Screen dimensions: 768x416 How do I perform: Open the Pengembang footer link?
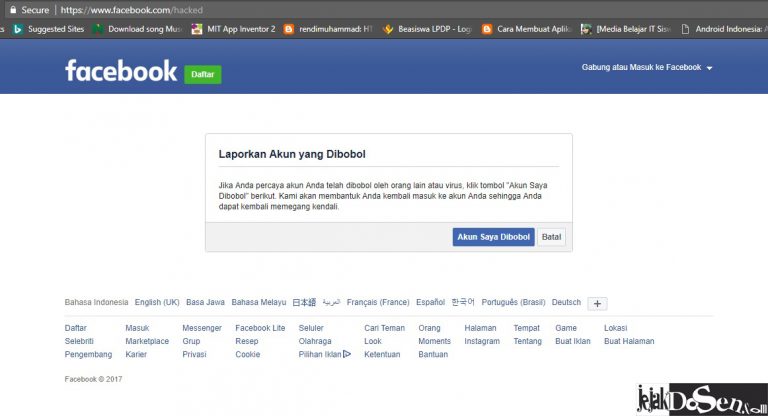[88, 354]
